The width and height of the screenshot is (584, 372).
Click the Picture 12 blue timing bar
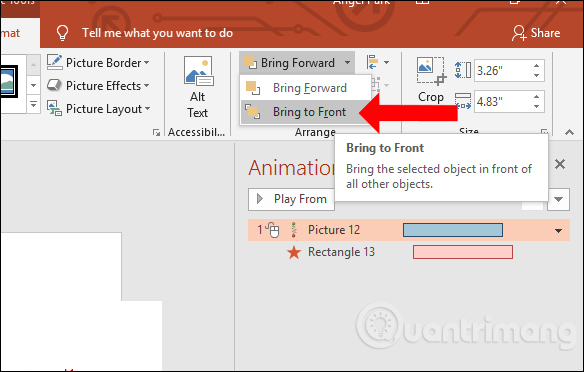453,230
